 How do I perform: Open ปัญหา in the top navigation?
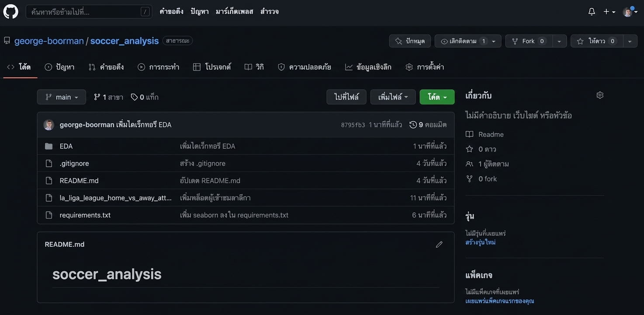tap(200, 11)
